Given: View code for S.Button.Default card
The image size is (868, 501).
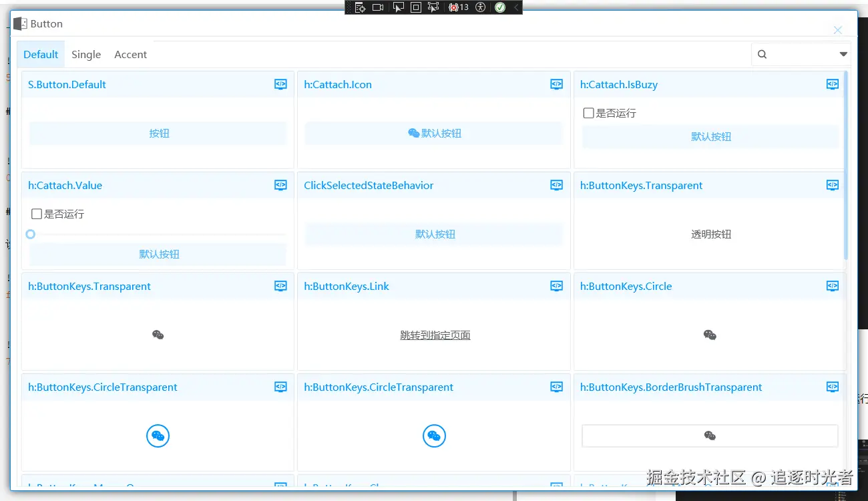Looking at the screenshot, I should 280,84.
